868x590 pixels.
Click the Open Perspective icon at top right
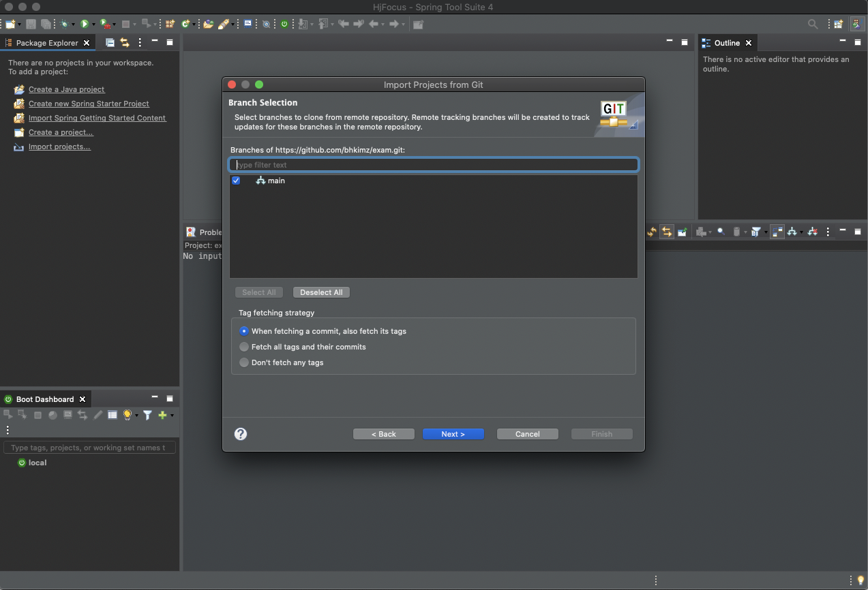(x=838, y=24)
